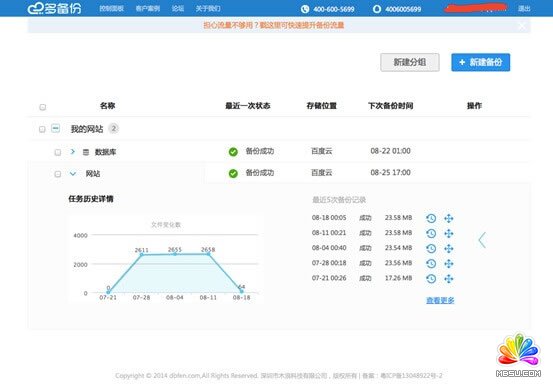The image size is (553, 387).
Task: Check the 我的网站 group checkbox
Action: click(42, 129)
